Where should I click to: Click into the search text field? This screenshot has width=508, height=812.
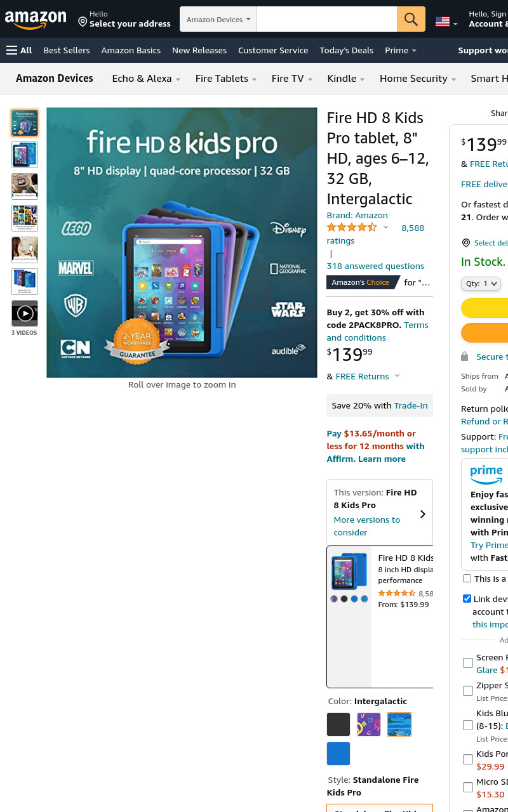pos(326,19)
